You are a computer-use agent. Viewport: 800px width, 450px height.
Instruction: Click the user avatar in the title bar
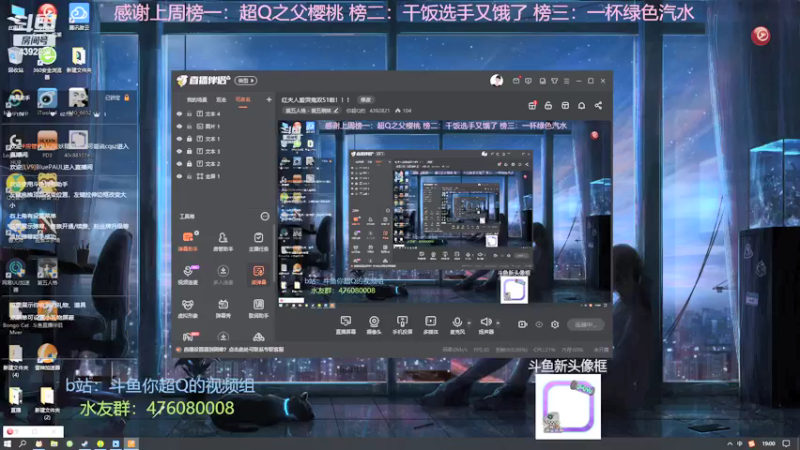pyautogui.click(x=496, y=81)
